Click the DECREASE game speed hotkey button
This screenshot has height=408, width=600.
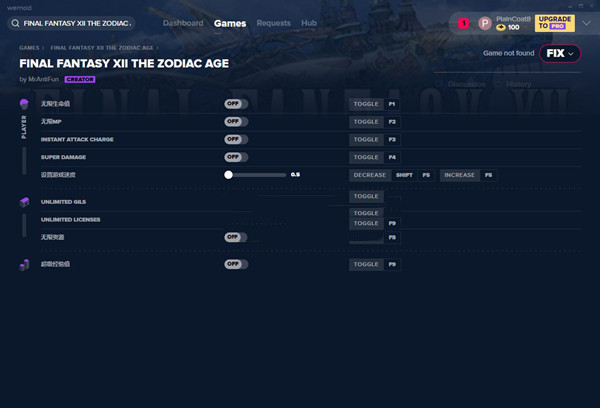[x=370, y=175]
